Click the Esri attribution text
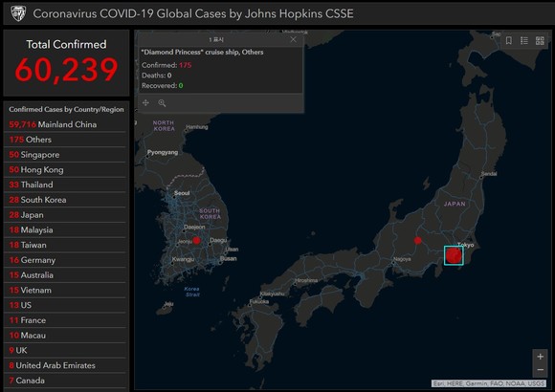The height and width of the screenshot is (392, 555). (489, 383)
